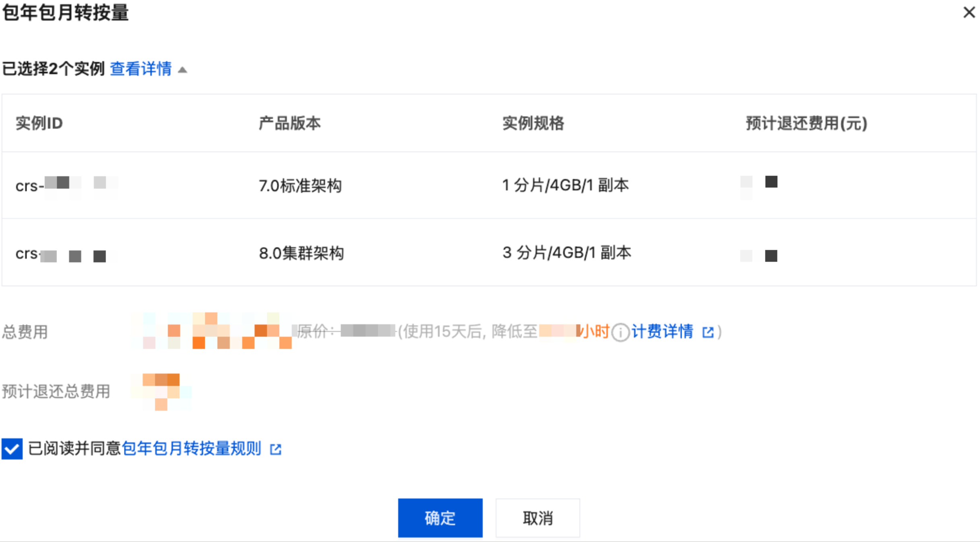Click the 实例规格 column header
This screenshot has height=542, width=980.
(533, 123)
